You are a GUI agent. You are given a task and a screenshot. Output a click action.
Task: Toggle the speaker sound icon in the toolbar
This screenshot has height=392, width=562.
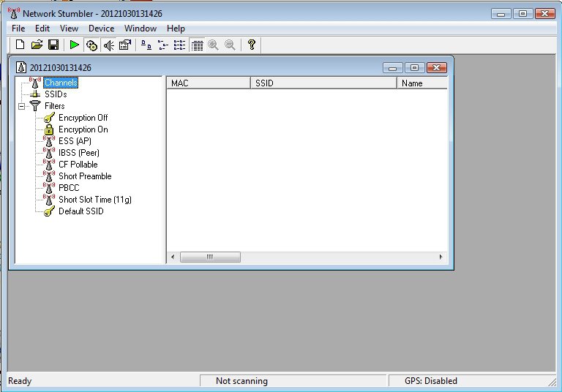pyautogui.click(x=108, y=45)
